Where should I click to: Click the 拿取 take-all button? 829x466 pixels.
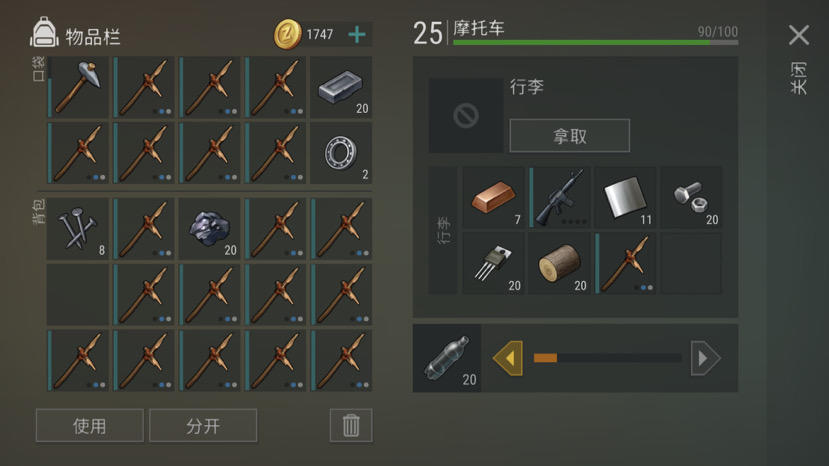(x=569, y=136)
